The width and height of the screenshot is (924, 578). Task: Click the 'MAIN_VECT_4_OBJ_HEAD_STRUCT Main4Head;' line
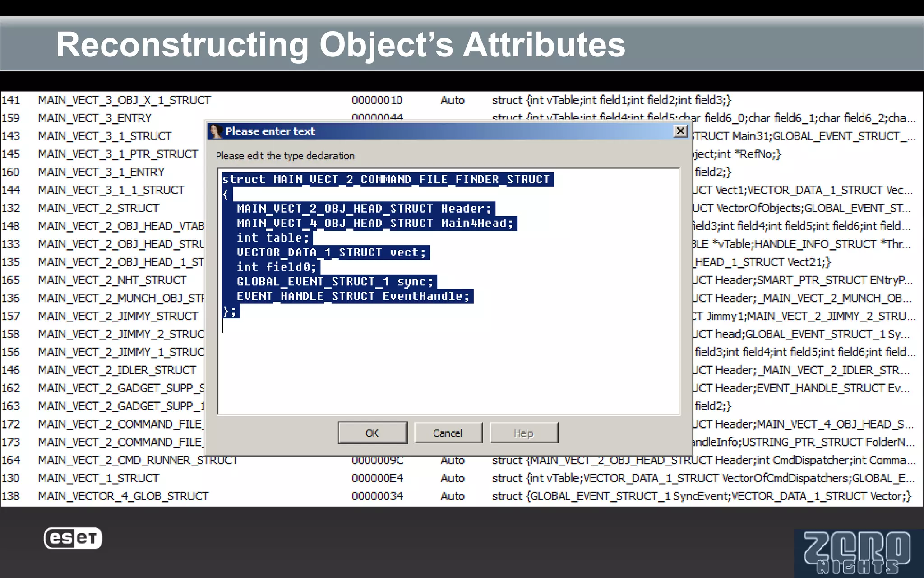click(375, 223)
